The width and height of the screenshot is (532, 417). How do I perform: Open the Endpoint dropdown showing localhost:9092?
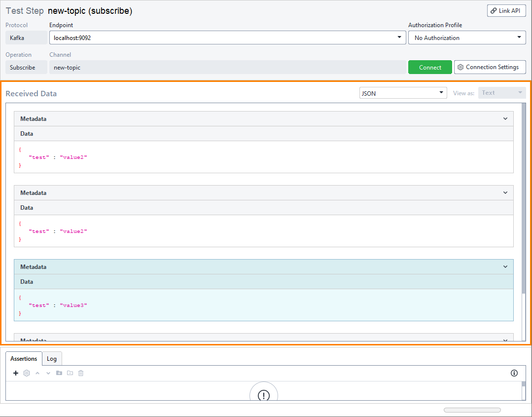[399, 37]
